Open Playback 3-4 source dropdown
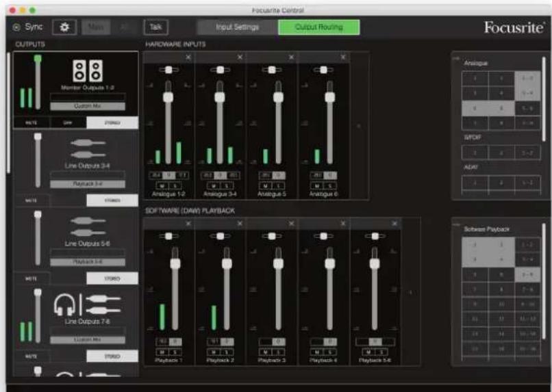This screenshot has height=392, width=552. coord(88,184)
